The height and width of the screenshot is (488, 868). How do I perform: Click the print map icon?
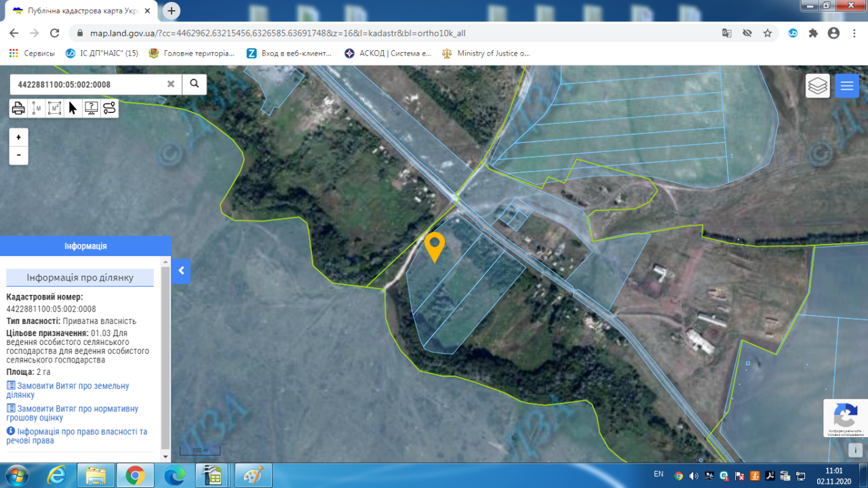[19, 108]
